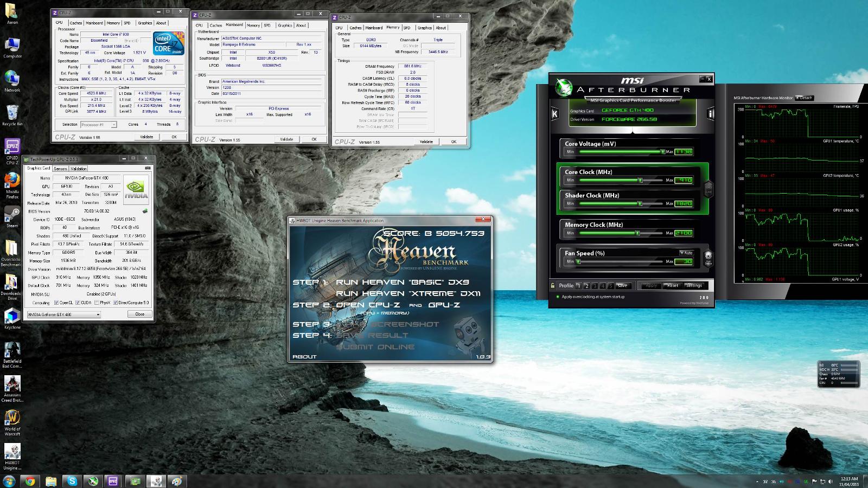Open the GPU selection dropdown in GPU-Z

64,314
